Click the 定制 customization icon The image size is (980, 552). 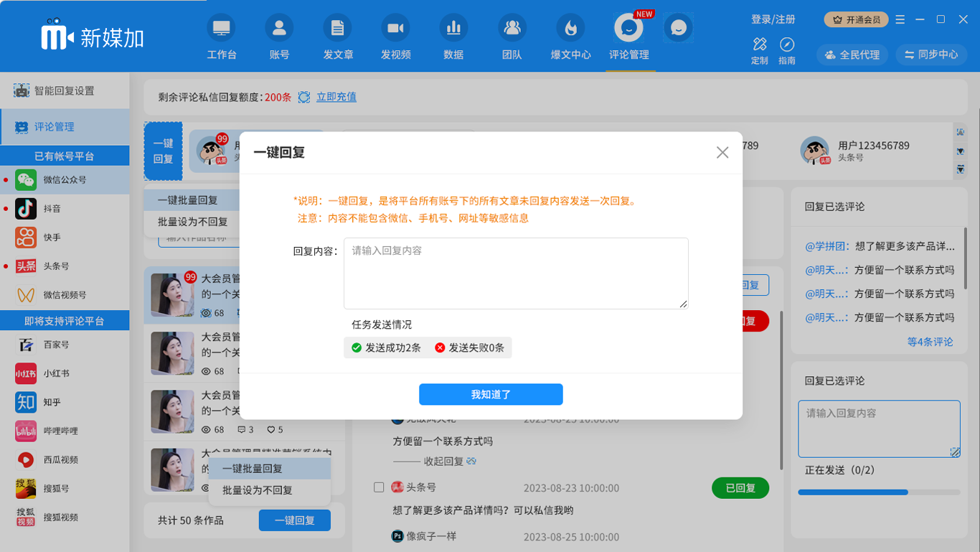pyautogui.click(x=760, y=45)
